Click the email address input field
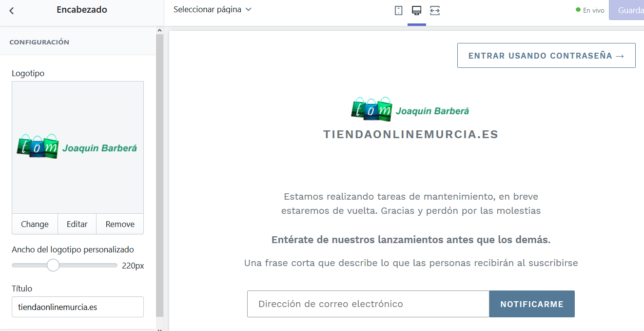Viewport: 644px width, 331px height. click(368, 304)
